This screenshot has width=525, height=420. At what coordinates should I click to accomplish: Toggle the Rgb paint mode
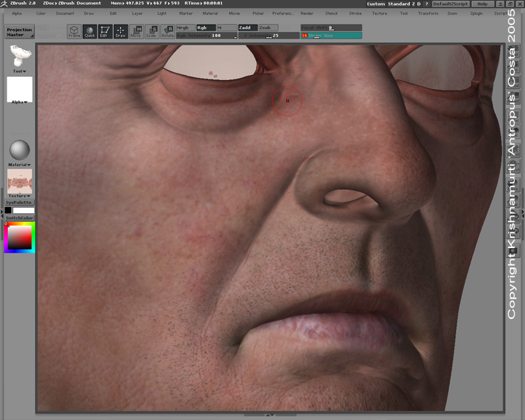click(206, 28)
